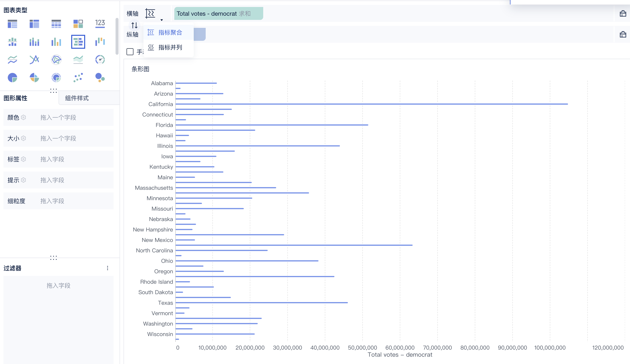Pick the scatter plot chart type icon
This screenshot has width=630, height=364.
click(78, 78)
